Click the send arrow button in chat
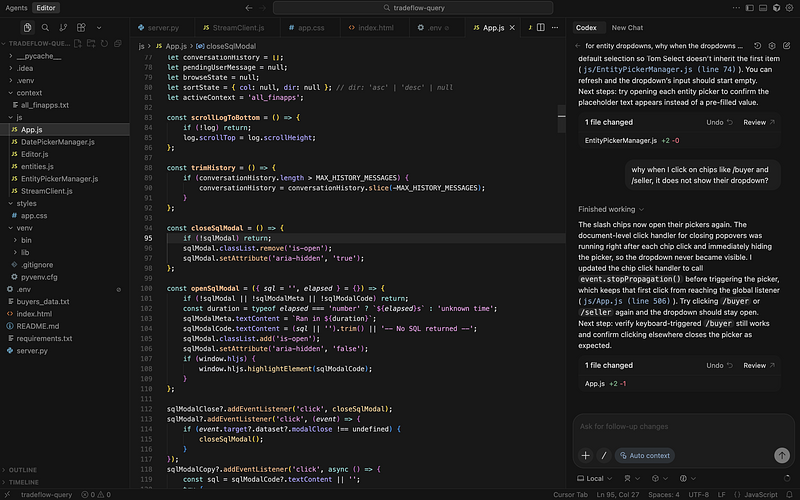 781,455
